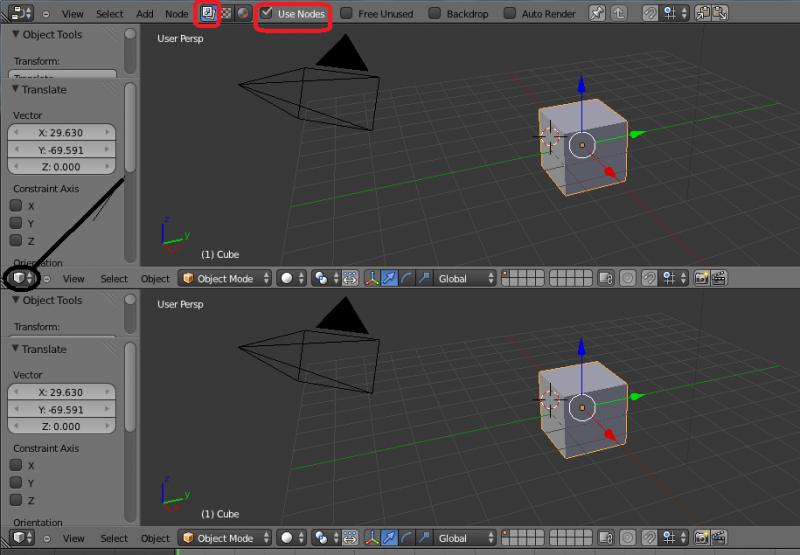Open the node editor's editor type selector

21,13
